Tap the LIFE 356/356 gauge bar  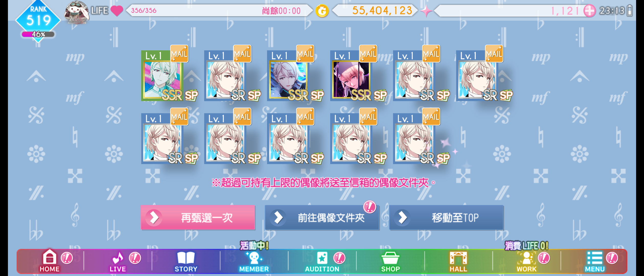219,11
